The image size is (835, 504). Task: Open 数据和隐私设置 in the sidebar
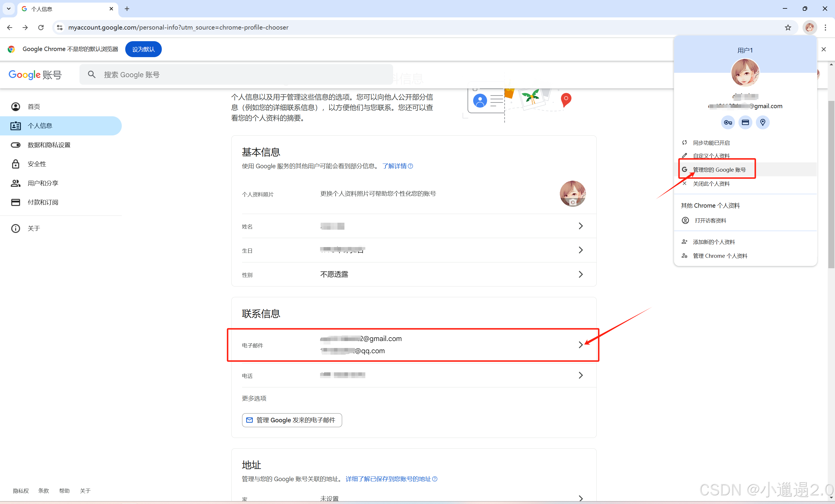pyautogui.click(x=49, y=145)
